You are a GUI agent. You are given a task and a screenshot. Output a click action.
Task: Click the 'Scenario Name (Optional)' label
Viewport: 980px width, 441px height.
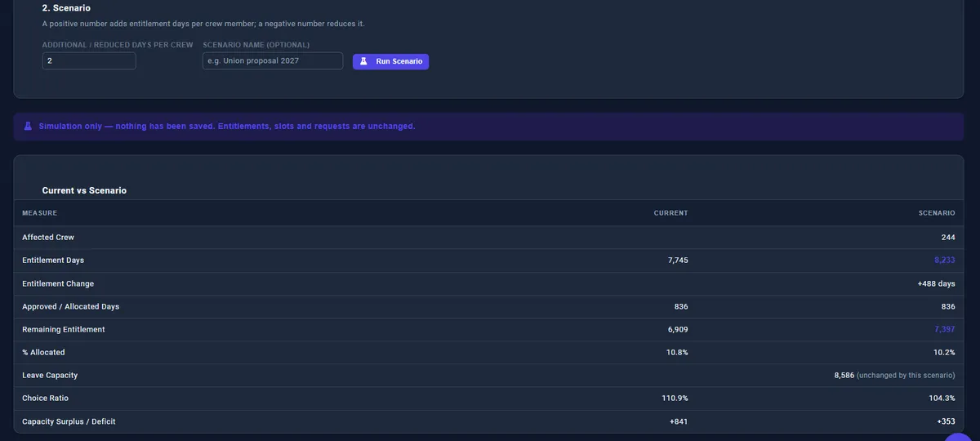pos(256,45)
